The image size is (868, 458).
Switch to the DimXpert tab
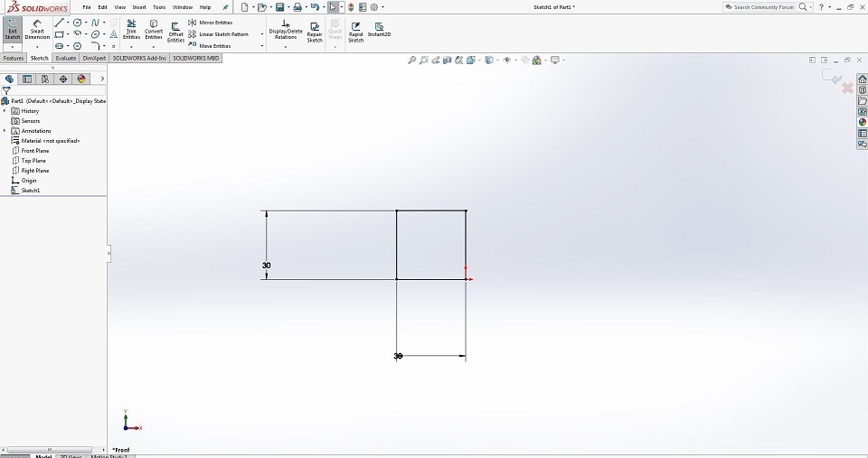94,58
